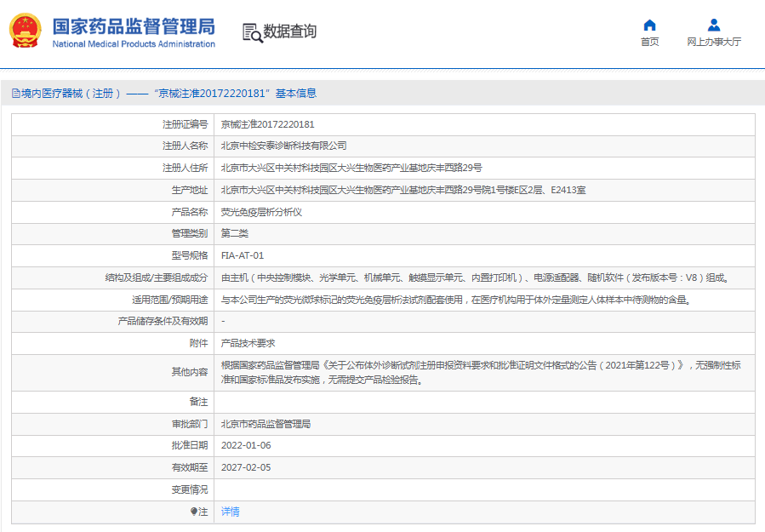Click the 注册人住所 row label
Viewport: 765px width, 532px height.
click(185, 168)
